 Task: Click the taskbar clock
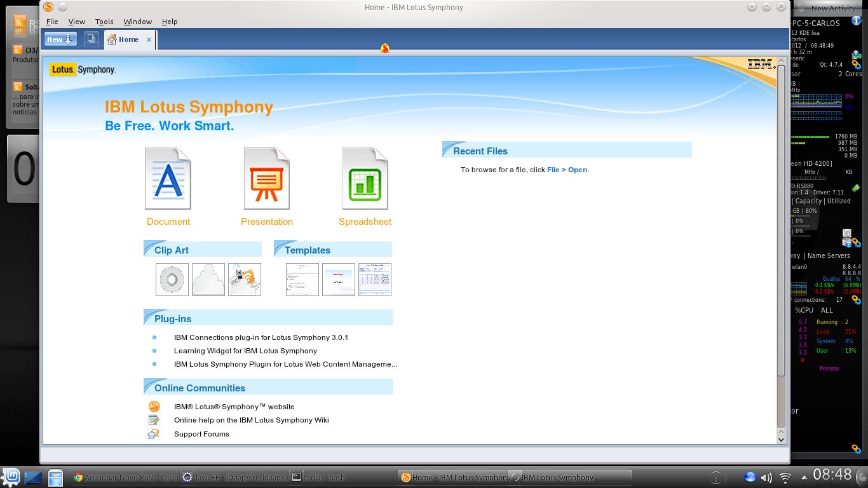click(x=832, y=474)
